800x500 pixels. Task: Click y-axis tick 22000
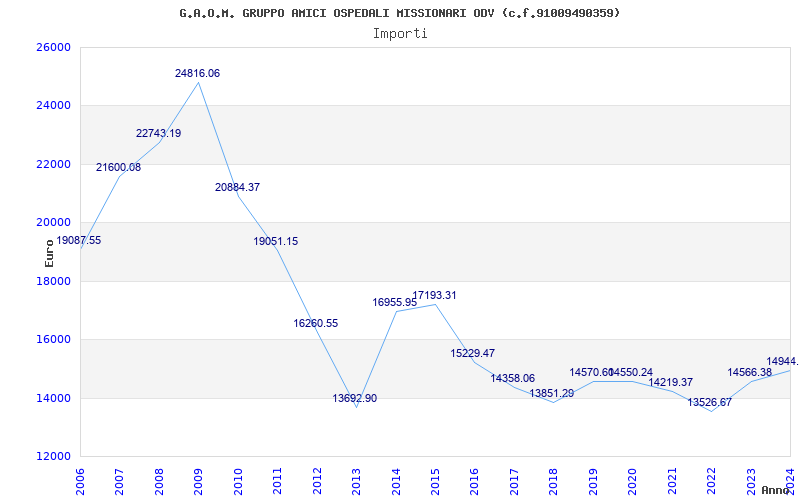(x=54, y=164)
